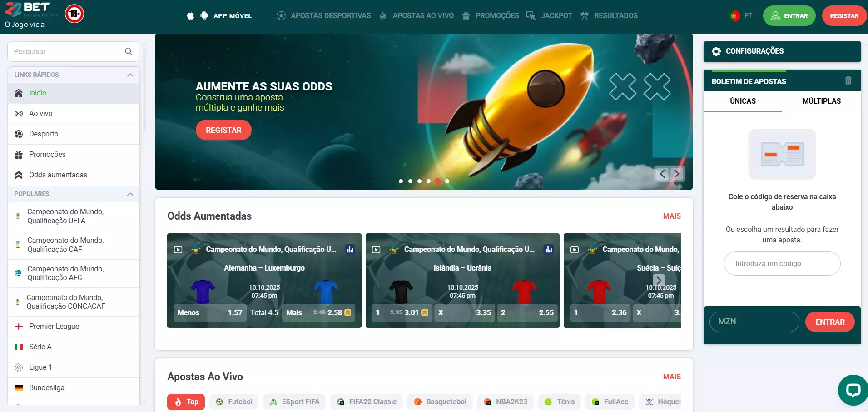
Task: Collapse the Links Rápidos section
Action: coord(130,75)
